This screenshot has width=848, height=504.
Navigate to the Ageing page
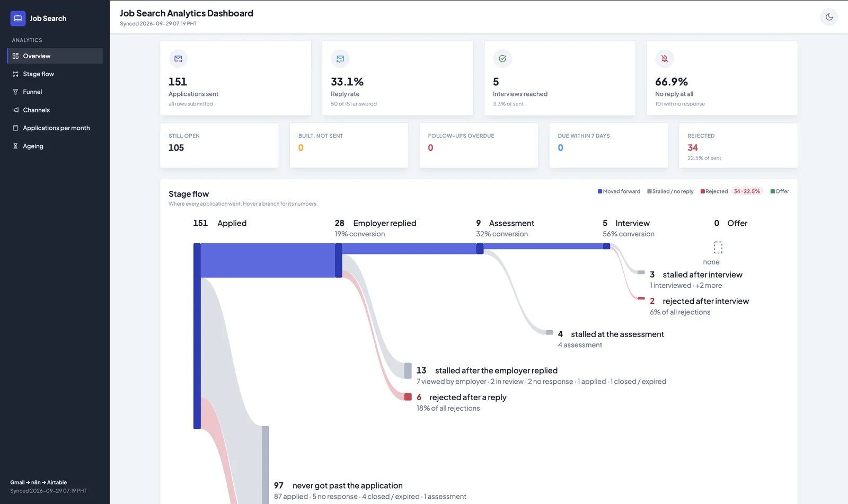click(x=55, y=146)
